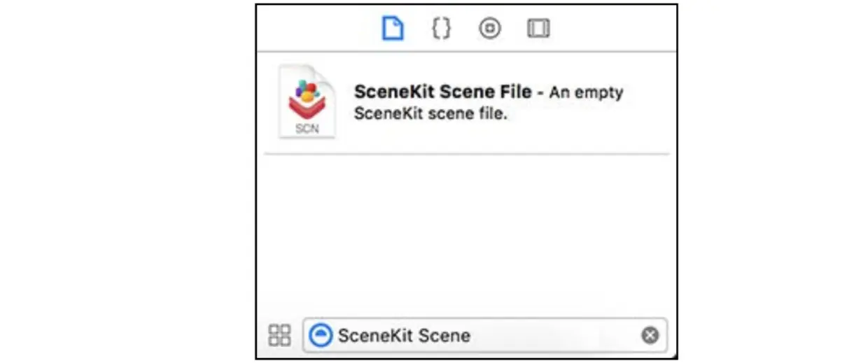Screen dimensions: 868x363
Task: Click the SCN label on file icon
Action: coord(307,128)
